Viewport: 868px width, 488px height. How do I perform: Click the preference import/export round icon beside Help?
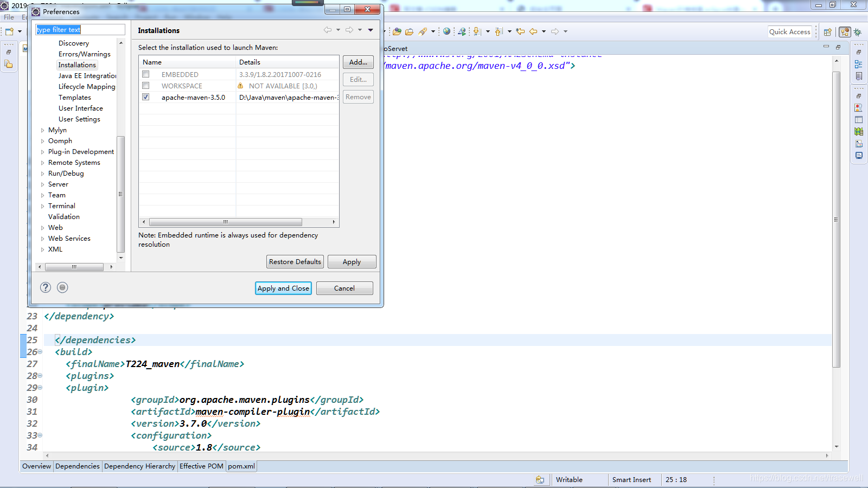tap(62, 287)
